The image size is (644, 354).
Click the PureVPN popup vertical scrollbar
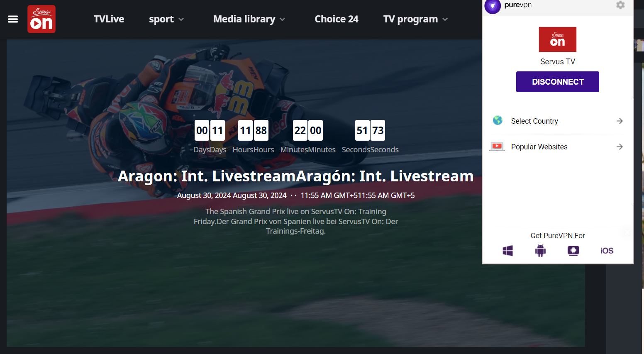(633, 151)
